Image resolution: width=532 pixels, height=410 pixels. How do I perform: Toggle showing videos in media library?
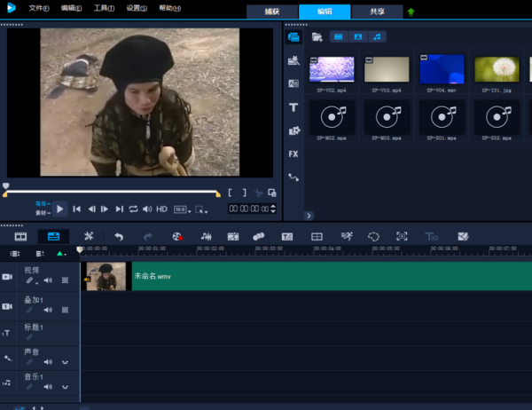coord(339,36)
